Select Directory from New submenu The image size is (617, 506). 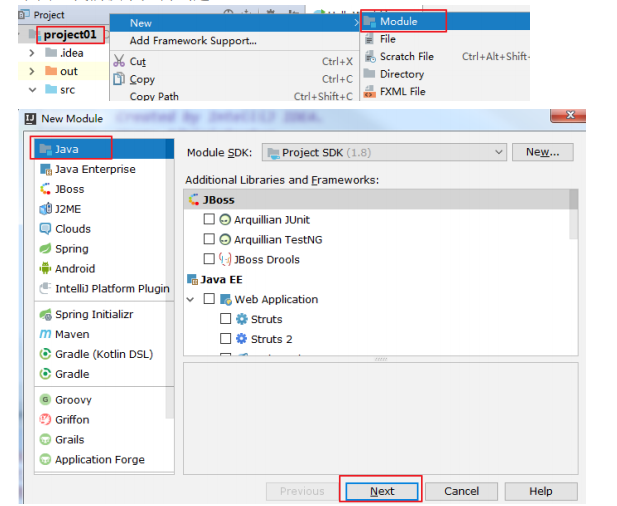click(x=445, y=74)
